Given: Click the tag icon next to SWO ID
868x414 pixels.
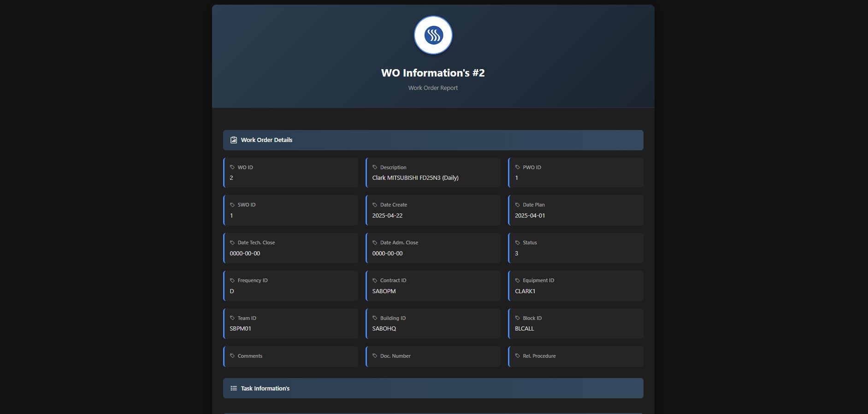Looking at the screenshot, I should [x=232, y=205].
